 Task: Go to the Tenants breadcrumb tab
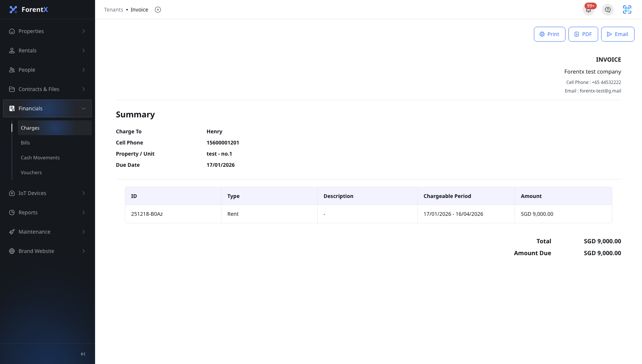(x=113, y=10)
